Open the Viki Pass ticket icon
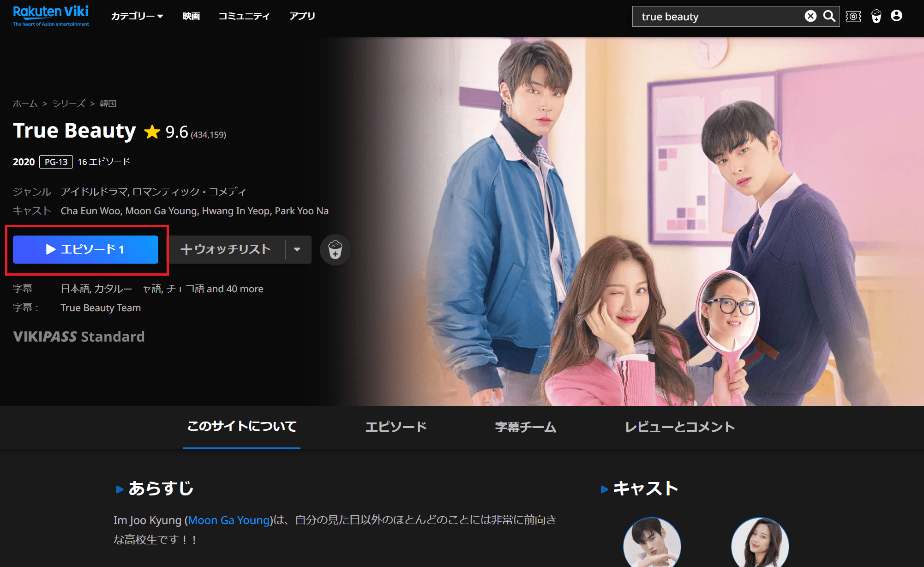924x567 pixels. (853, 16)
